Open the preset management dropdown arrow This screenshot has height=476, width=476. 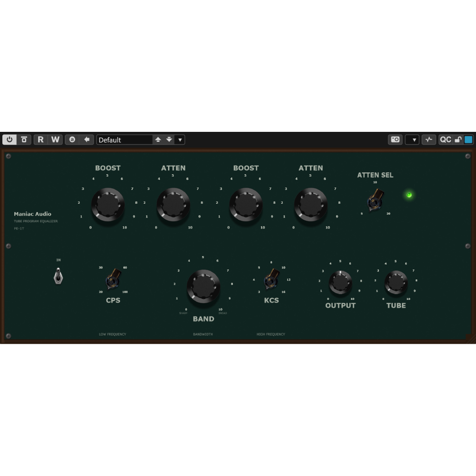[x=179, y=139]
